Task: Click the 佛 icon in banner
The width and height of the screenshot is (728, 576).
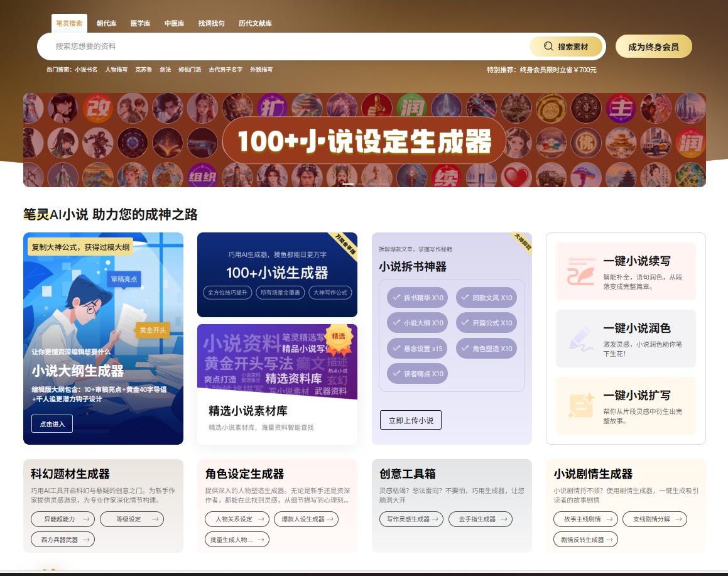Action: 586,143
